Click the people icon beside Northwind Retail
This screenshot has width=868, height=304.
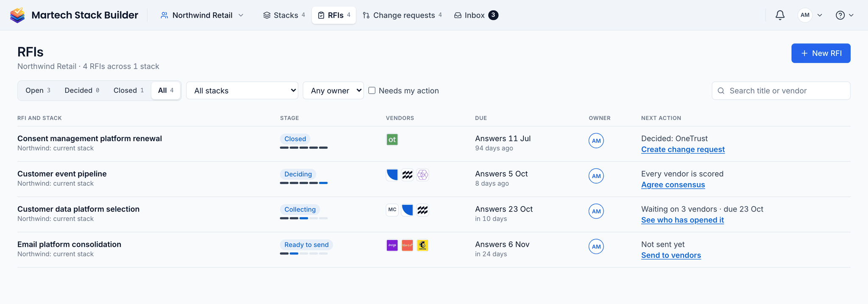(164, 15)
